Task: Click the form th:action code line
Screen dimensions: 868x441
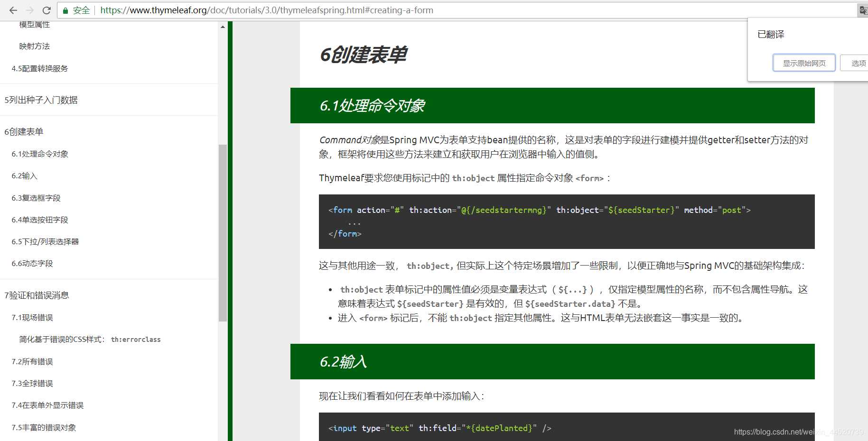Action: (x=540, y=210)
